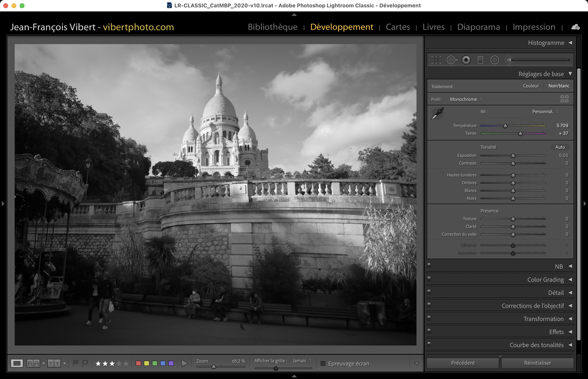Open the Cartes module
The height and width of the screenshot is (379, 588).
tap(398, 27)
